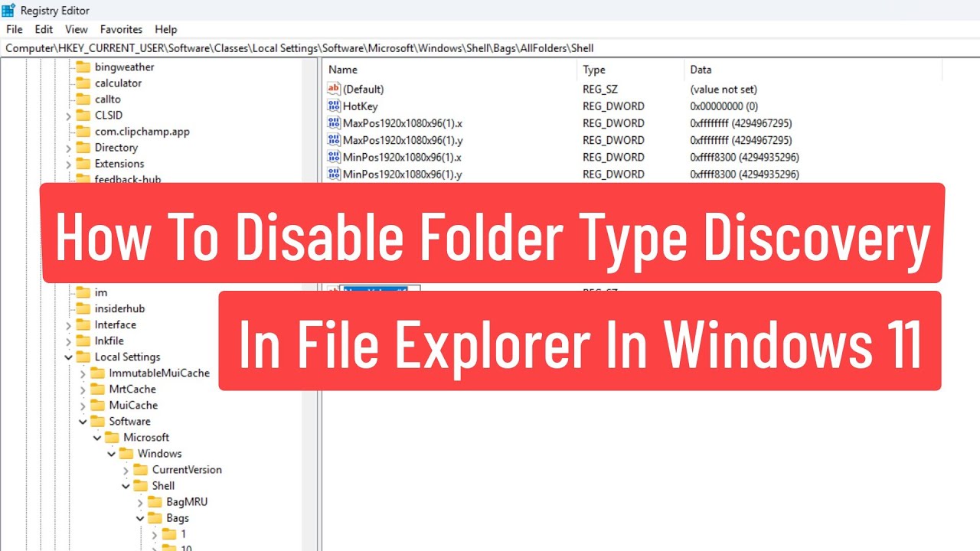The image size is (980, 551).
Task: Select the CurrentVersion folder icon
Action: coord(140,469)
